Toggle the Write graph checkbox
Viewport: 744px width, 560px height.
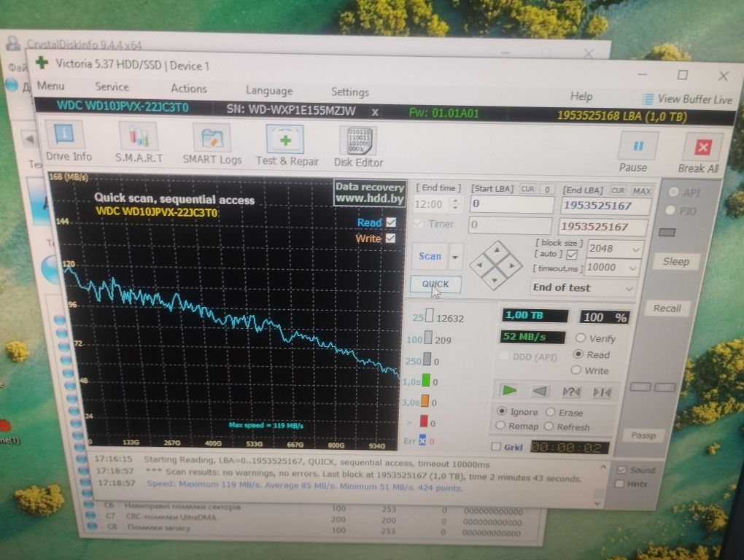390,238
